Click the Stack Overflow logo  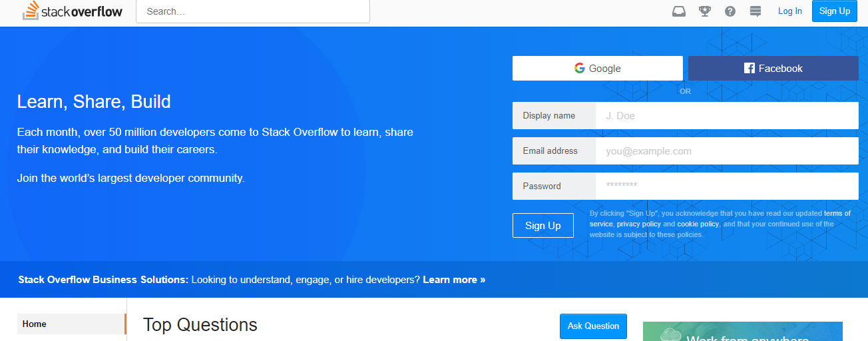[73, 11]
